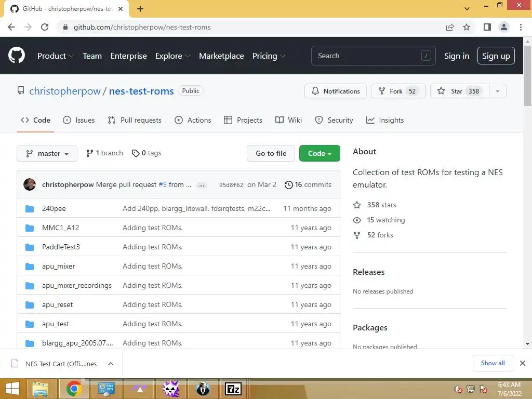Switch to the Issues tab
The width and height of the screenshot is (532, 399).
tap(79, 120)
